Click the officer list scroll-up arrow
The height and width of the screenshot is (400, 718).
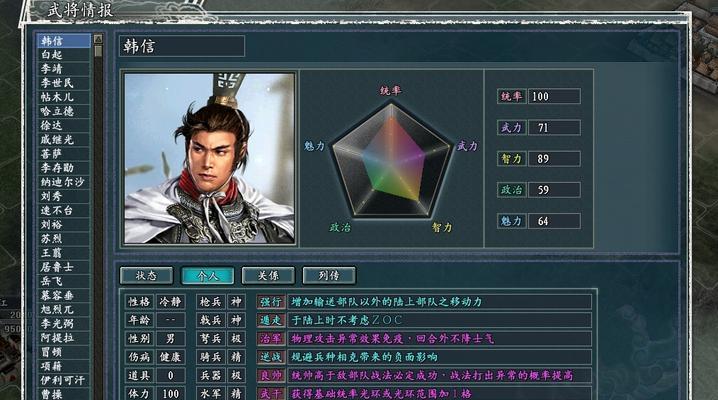pyautogui.click(x=98, y=39)
